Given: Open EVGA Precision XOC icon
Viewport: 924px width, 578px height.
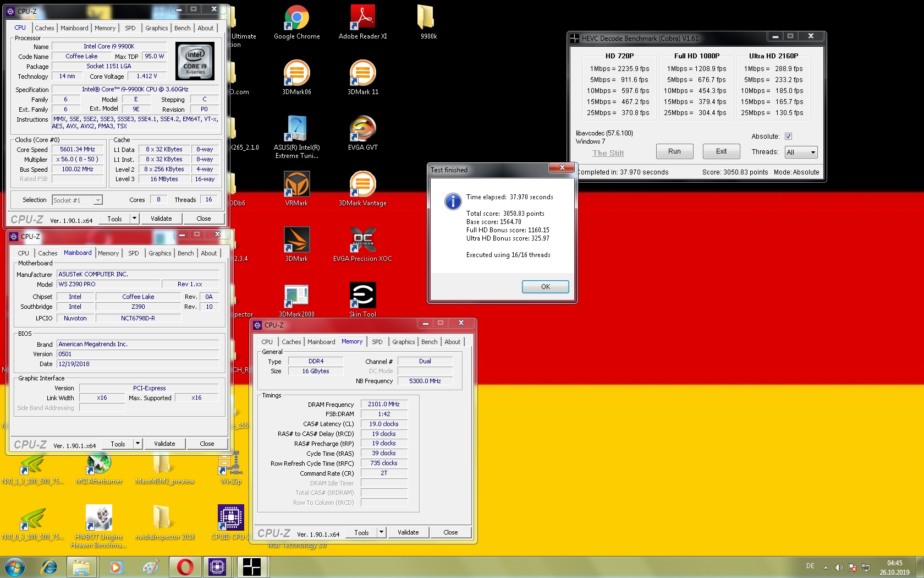Looking at the screenshot, I should 363,244.
